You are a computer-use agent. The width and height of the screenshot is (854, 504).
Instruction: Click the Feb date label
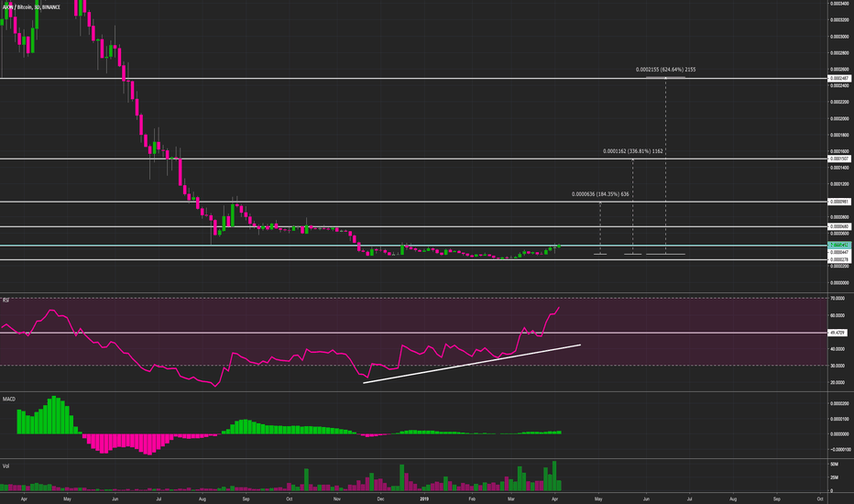click(x=472, y=499)
